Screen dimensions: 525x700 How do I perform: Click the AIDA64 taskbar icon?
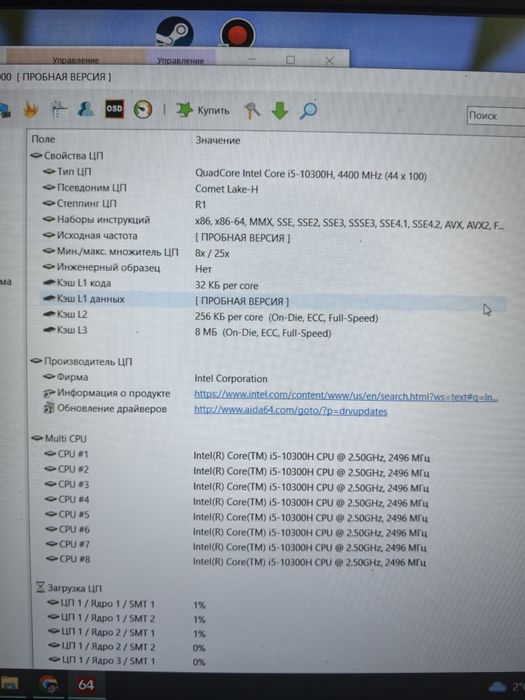[x=85, y=684]
